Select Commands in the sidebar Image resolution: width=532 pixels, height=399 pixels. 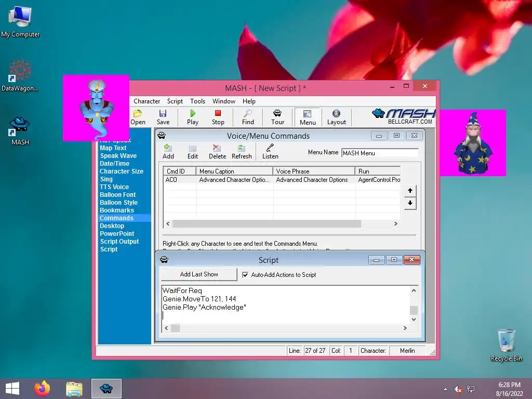[x=125, y=218]
